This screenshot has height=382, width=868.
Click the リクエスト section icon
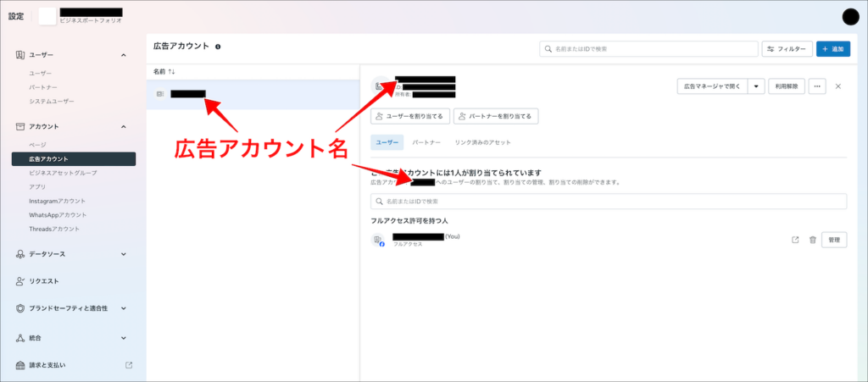(20, 281)
